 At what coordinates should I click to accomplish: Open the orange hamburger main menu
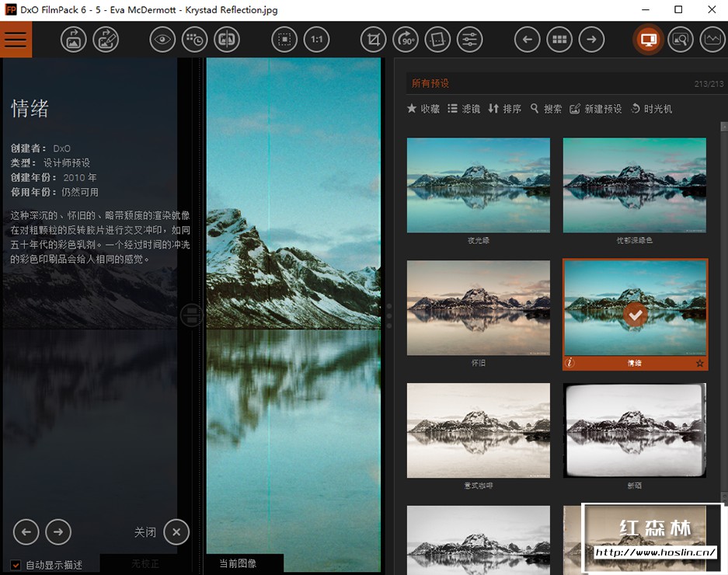(16, 40)
